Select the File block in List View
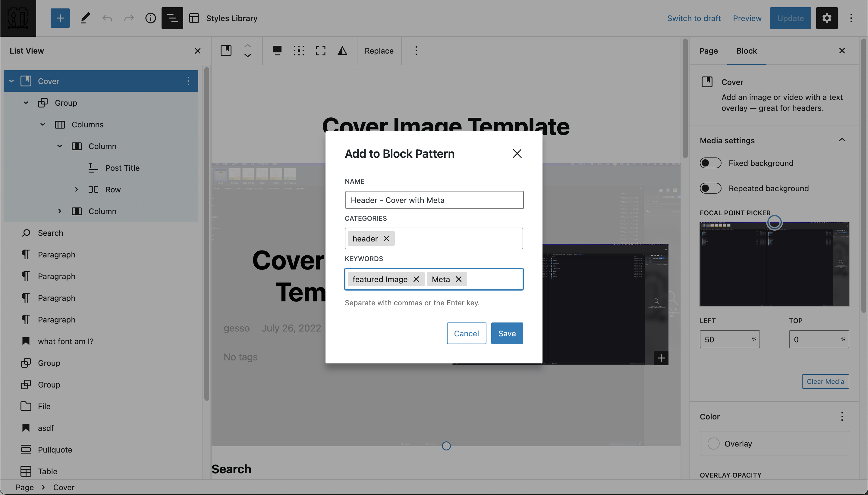Screen dimensions: 868x495 coord(44,406)
